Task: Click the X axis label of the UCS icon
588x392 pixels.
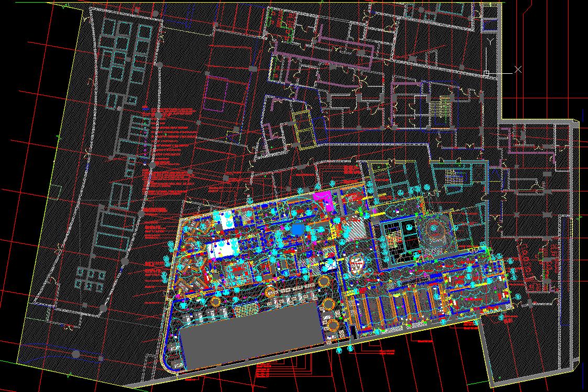Action: [518, 69]
